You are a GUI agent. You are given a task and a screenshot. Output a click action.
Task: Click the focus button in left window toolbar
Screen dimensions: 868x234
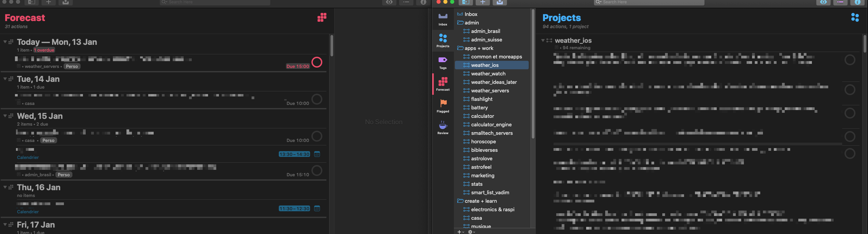tap(406, 2)
